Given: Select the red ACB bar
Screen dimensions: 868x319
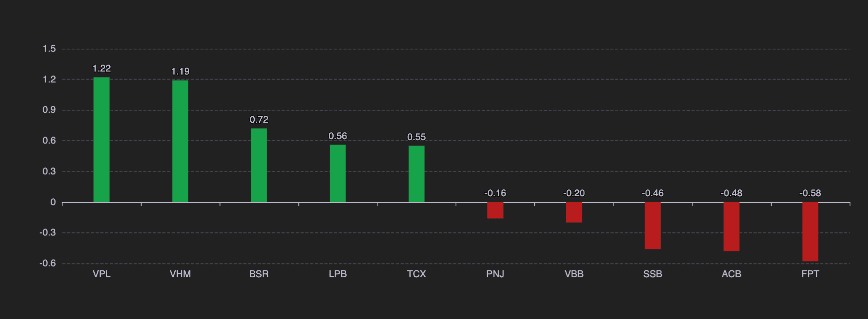Looking at the screenshot, I should [731, 227].
